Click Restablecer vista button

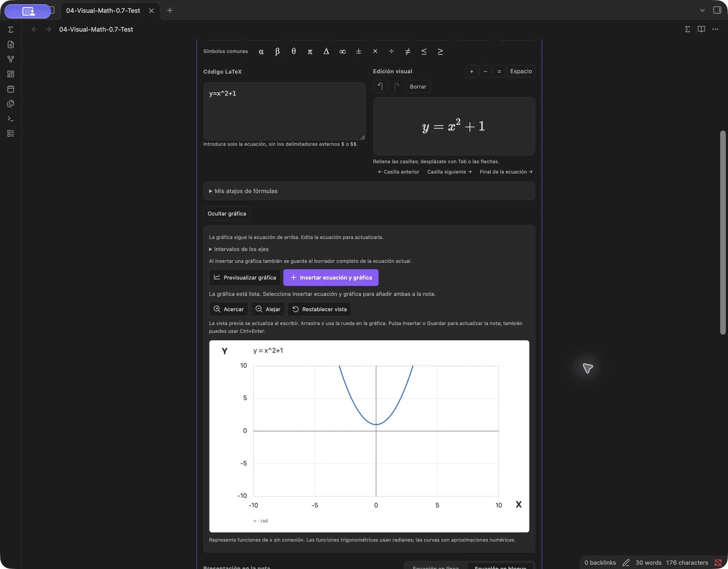pyautogui.click(x=319, y=309)
